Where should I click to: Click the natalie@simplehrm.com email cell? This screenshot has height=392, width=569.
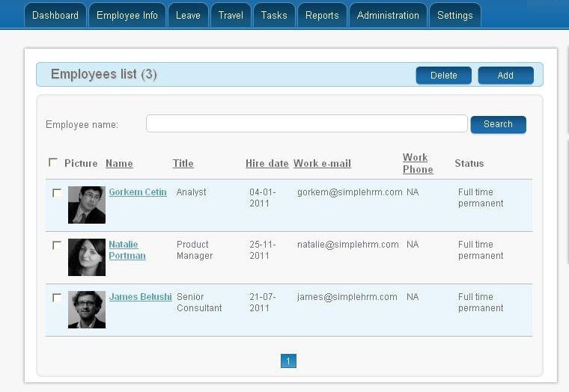[348, 245]
